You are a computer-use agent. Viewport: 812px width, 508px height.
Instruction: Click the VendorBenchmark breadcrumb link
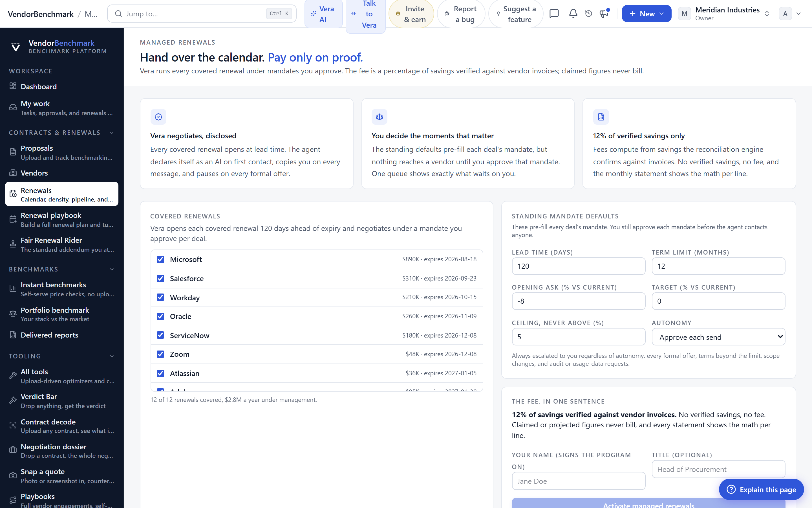41,14
